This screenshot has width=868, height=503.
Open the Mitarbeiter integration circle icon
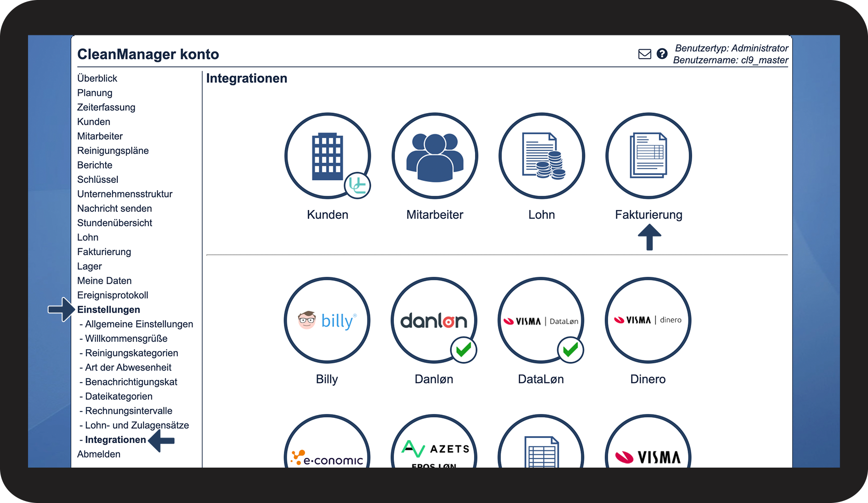point(435,156)
